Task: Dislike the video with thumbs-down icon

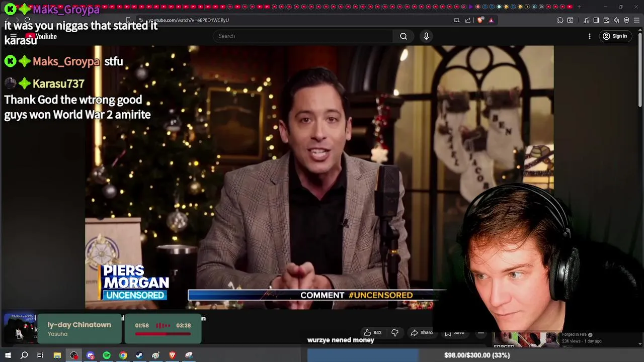Action: [395, 333]
